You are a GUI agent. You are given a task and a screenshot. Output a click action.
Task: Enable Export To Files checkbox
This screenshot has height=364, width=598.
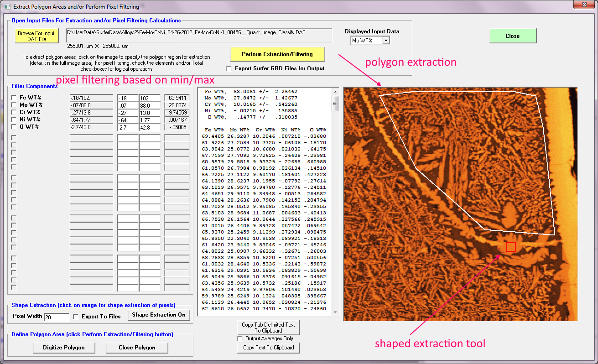(x=76, y=316)
